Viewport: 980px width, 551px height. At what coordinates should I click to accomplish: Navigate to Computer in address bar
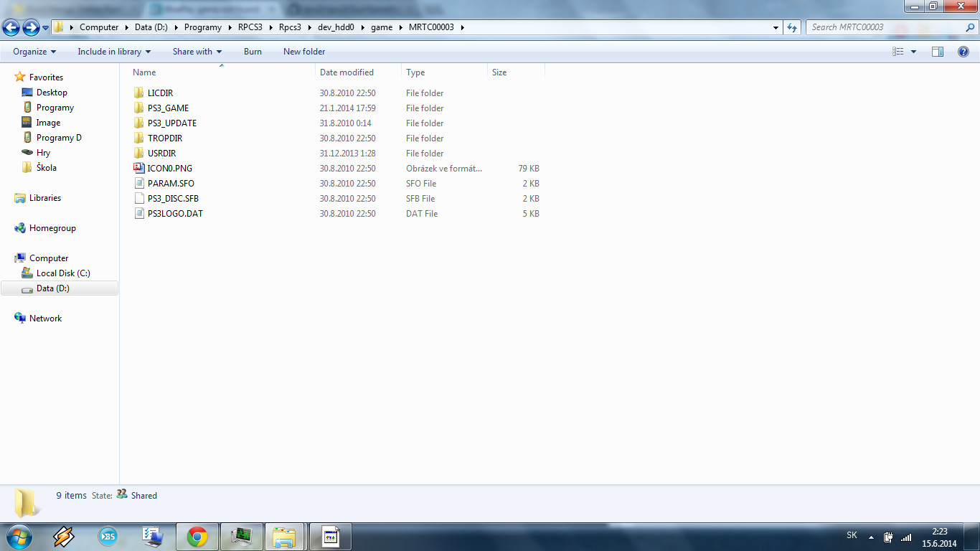point(99,27)
